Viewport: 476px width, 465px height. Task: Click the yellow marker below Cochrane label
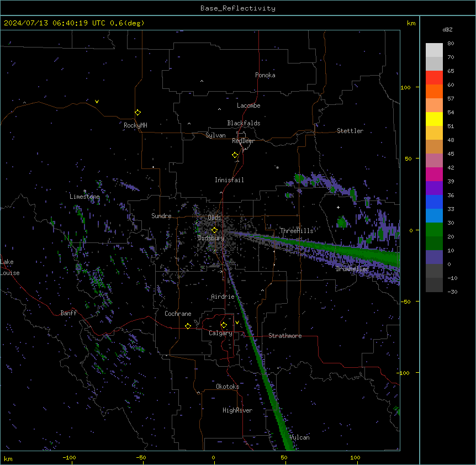pos(188,326)
